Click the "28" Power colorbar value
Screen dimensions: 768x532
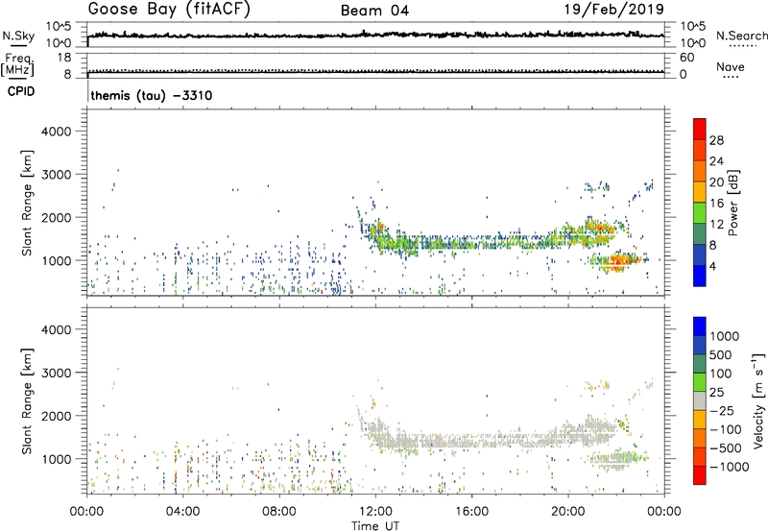coord(716,140)
